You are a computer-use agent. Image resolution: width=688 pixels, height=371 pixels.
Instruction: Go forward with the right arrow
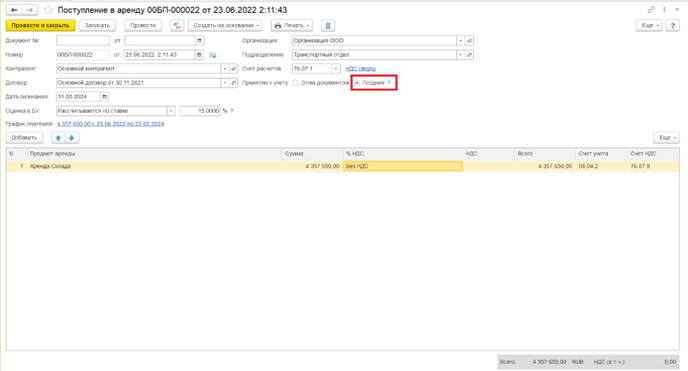tap(29, 10)
